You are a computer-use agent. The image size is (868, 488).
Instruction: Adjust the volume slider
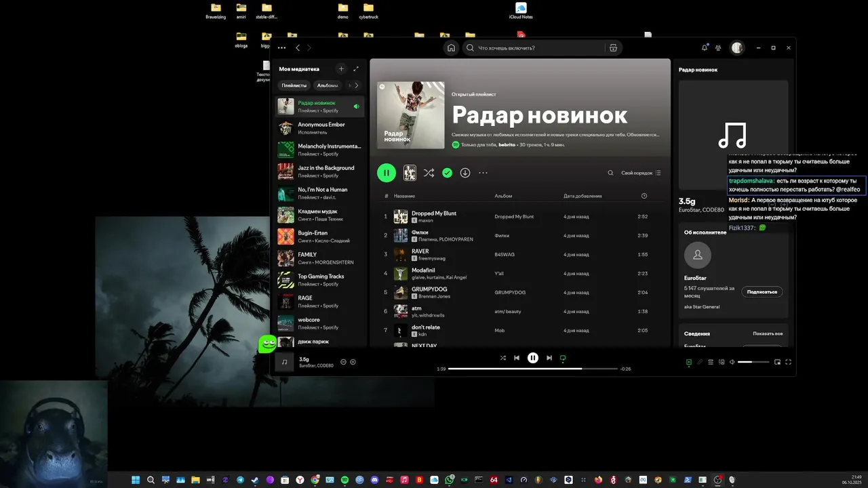click(x=754, y=362)
